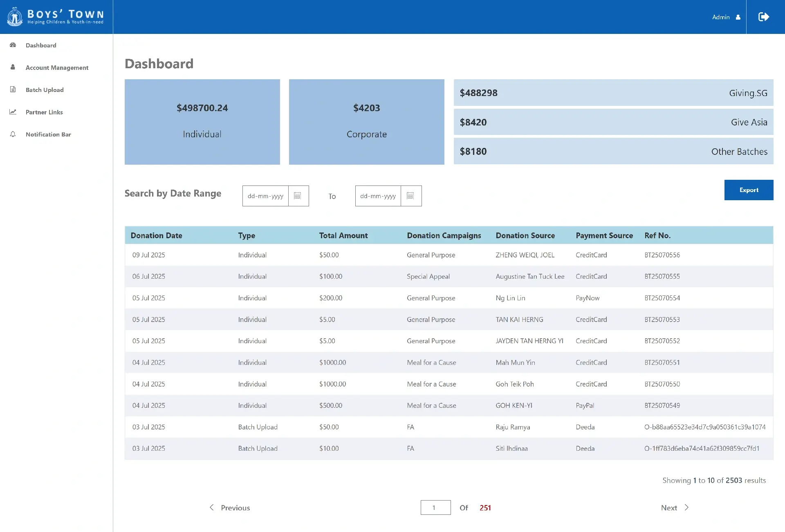Open Account Management menu item
This screenshot has width=785, height=532.
coord(57,67)
